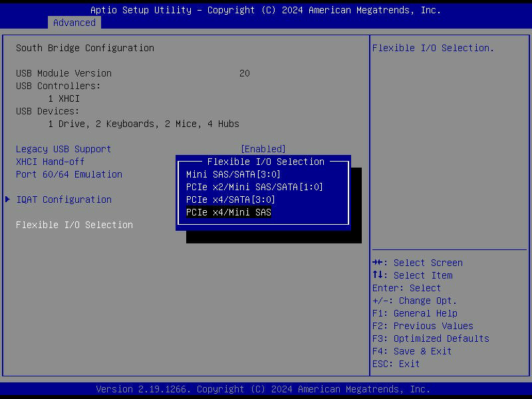Open the Legacy USB Support setting
This screenshot has width=532, height=399.
63,149
